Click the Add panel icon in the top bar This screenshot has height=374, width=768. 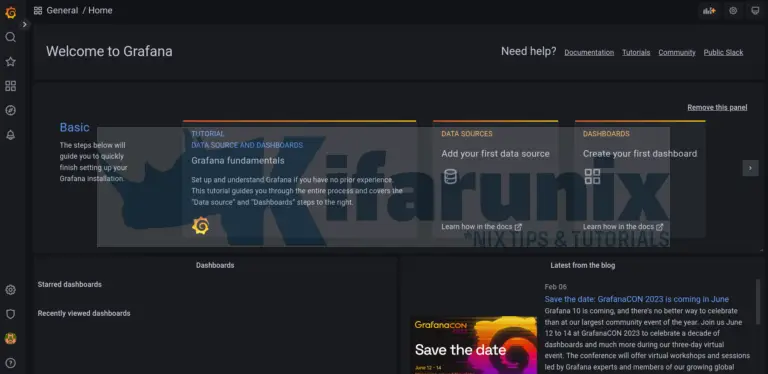[x=709, y=11]
